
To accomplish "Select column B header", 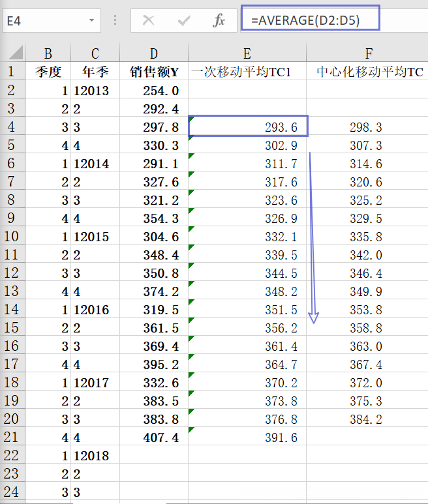I will pos(48,53).
